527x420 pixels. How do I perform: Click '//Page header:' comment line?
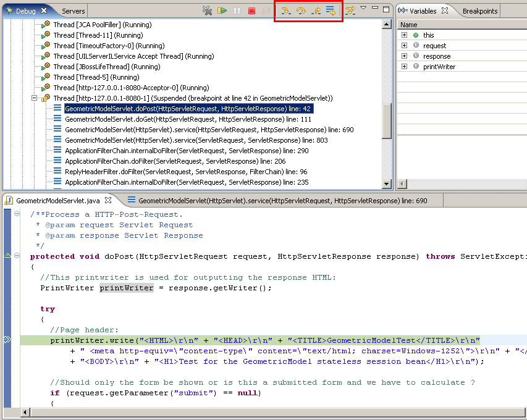click(x=85, y=330)
